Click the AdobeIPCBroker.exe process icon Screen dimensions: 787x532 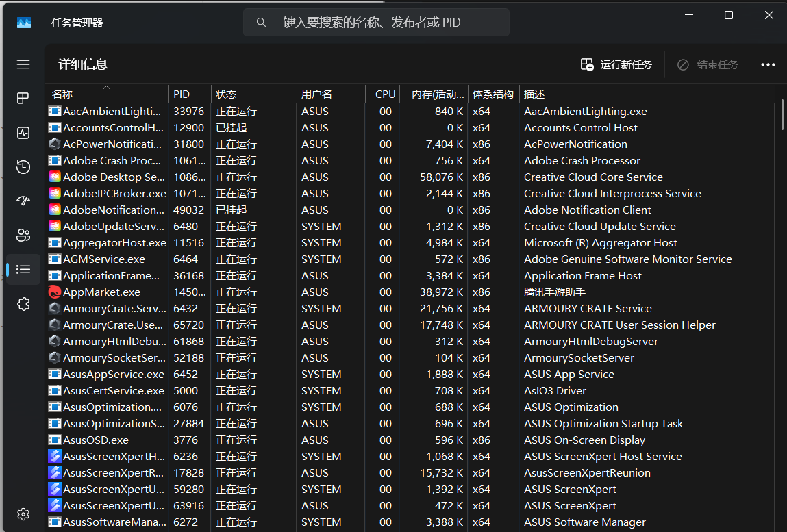click(55, 193)
